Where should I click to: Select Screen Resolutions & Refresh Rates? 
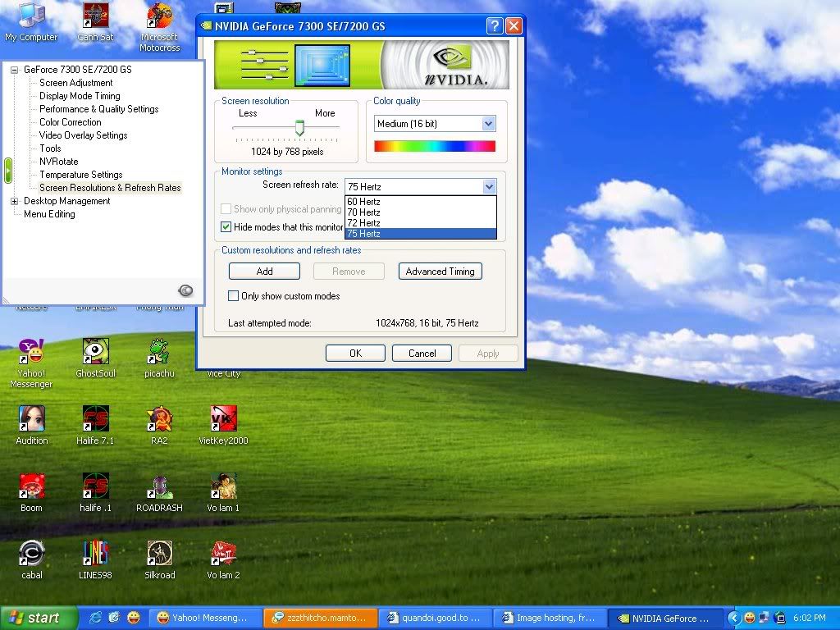(111, 188)
